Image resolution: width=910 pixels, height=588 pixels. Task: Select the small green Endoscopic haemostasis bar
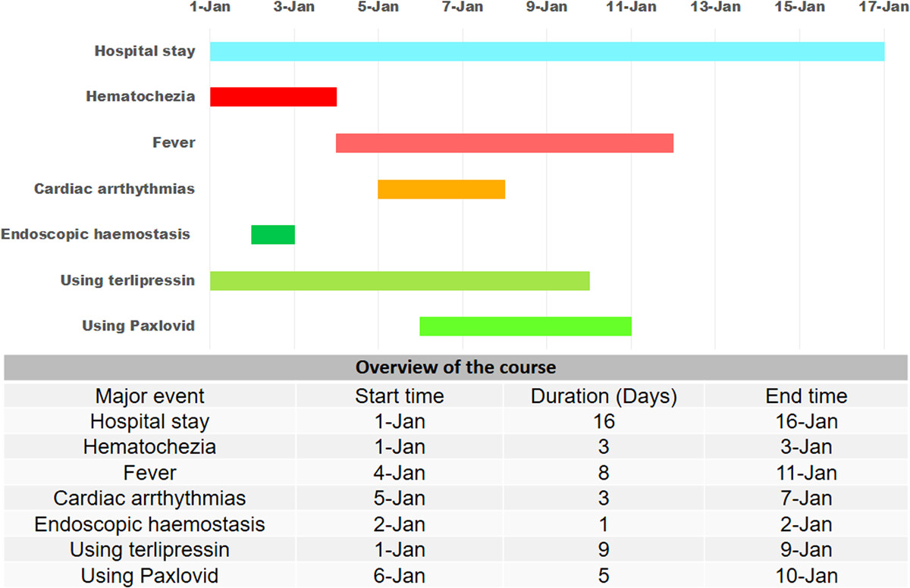273,234
